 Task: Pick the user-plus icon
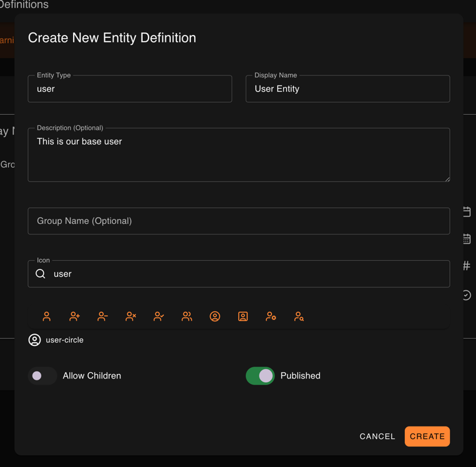click(x=74, y=317)
